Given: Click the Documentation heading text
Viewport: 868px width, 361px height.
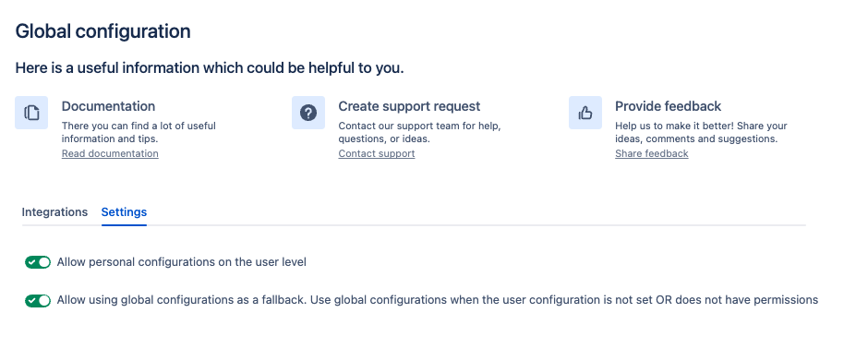Looking at the screenshot, I should 109,106.
